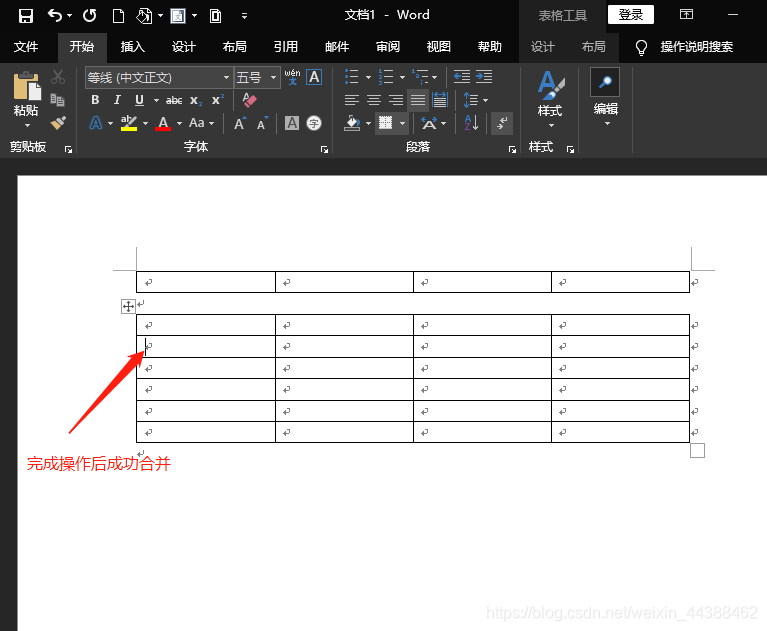Click the table move handle
The width and height of the screenshot is (767, 631).
tap(128, 307)
